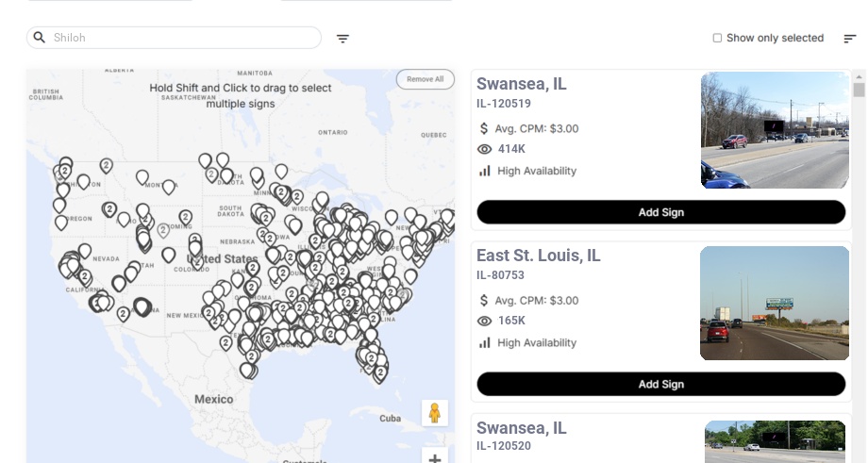Click the eye impressions icon for IL-80753
868x463 pixels.
485,321
